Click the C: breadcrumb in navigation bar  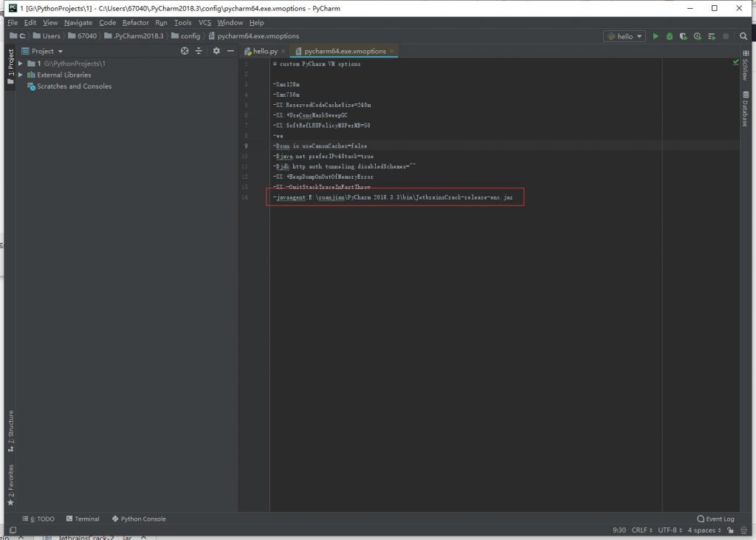coord(18,36)
